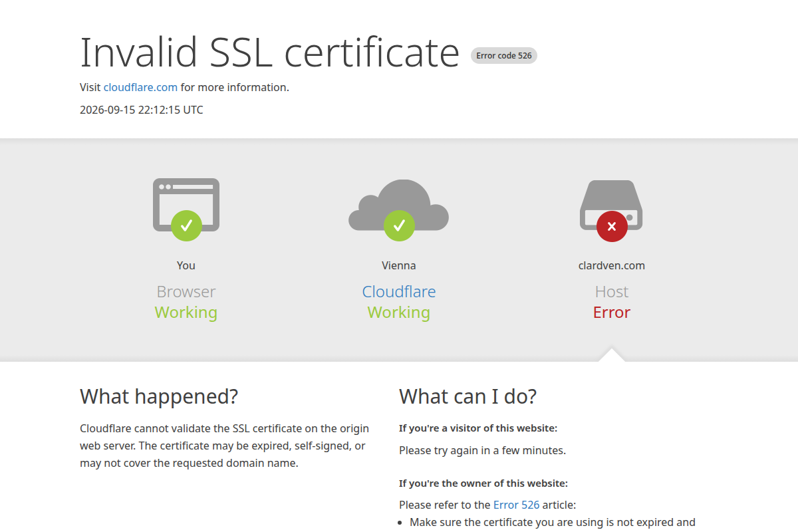This screenshot has height=532, width=798.
Task: Click the cloud icon above Vienna
Action: (x=399, y=205)
